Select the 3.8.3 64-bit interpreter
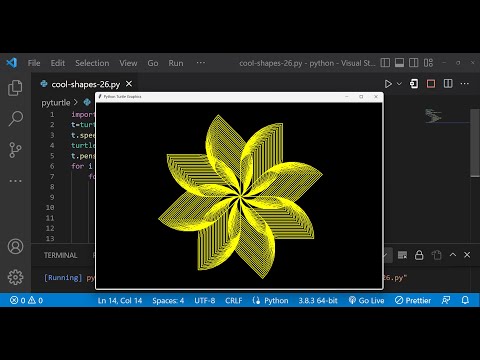Viewport: 480px width, 360px height. [318, 301]
